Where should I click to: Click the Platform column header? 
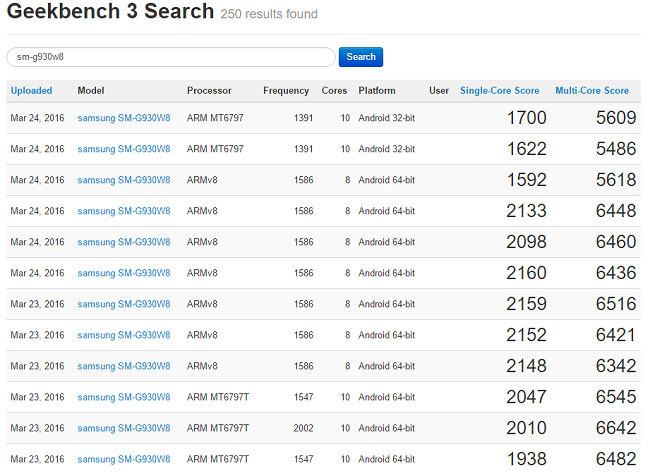point(377,91)
